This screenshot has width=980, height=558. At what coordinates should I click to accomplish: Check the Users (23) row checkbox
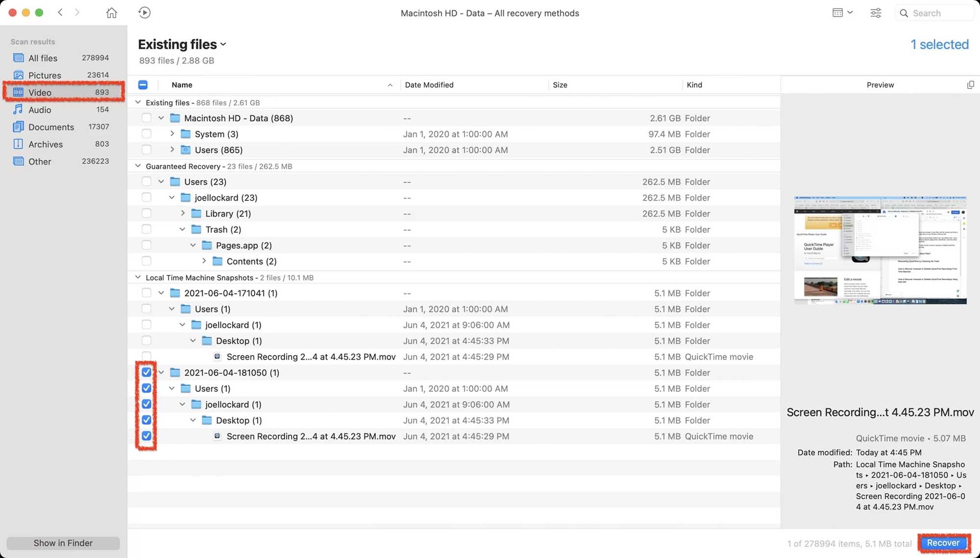tap(146, 181)
